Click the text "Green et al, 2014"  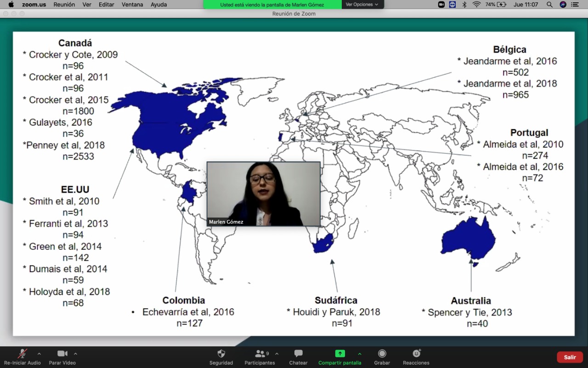point(66,247)
